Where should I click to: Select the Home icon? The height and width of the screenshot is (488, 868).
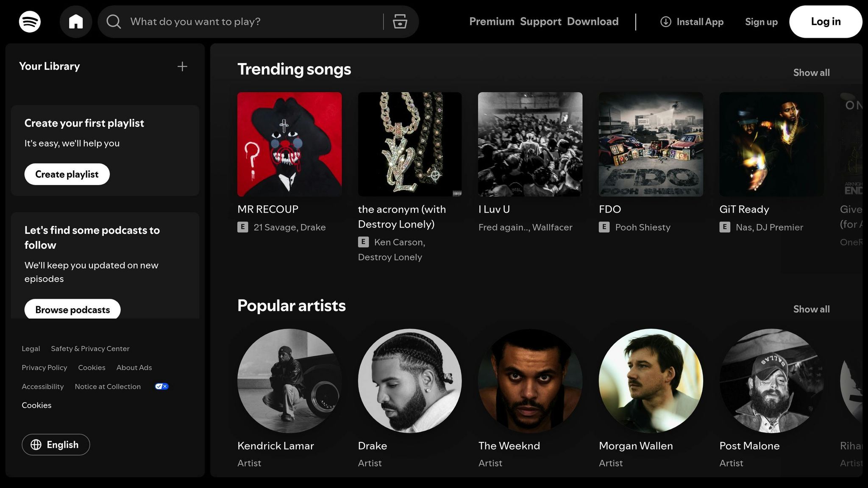click(x=76, y=22)
